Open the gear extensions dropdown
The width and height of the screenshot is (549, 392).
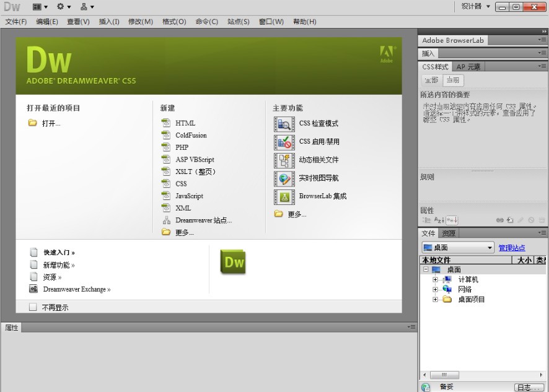pyautogui.click(x=64, y=7)
